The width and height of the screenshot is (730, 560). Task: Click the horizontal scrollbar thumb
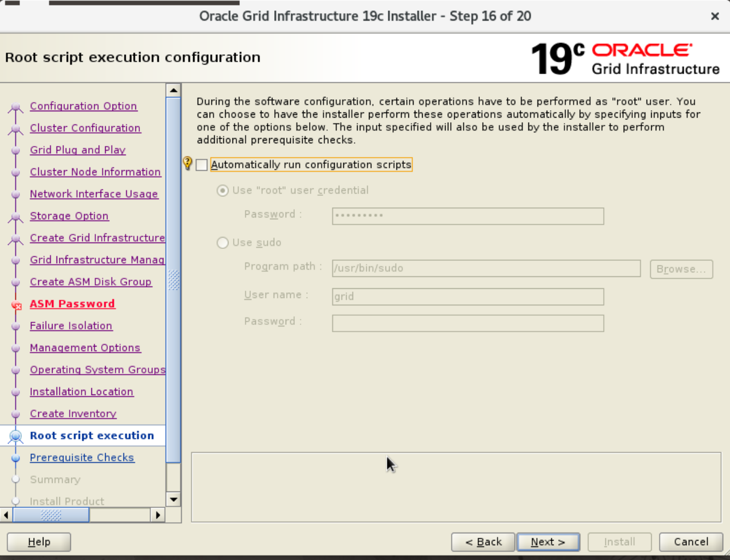click(51, 515)
